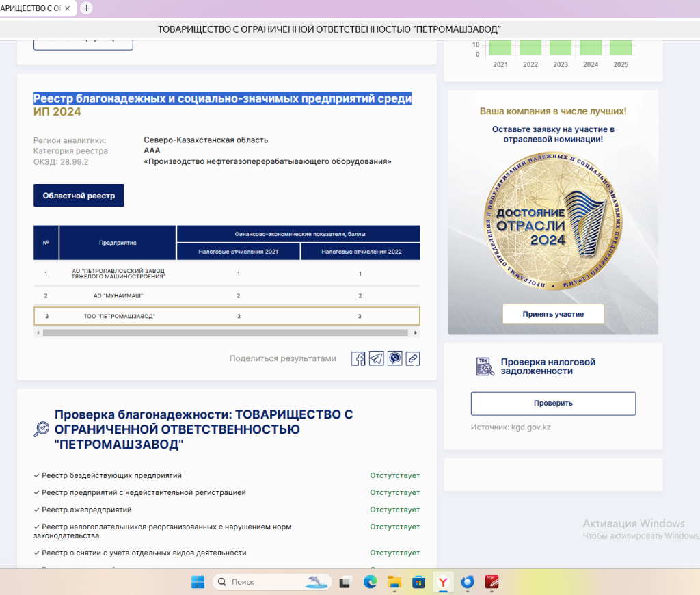
Task: Click the № column header
Action: click(x=46, y=243)
